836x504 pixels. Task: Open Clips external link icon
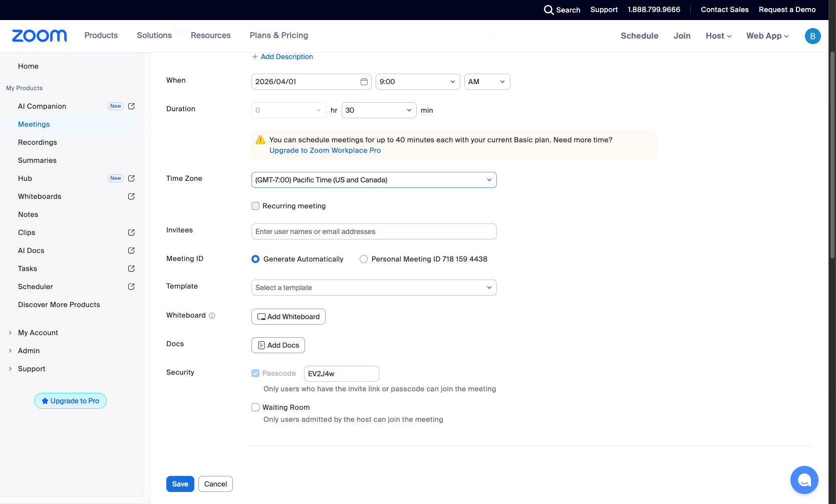pos(131,232)
